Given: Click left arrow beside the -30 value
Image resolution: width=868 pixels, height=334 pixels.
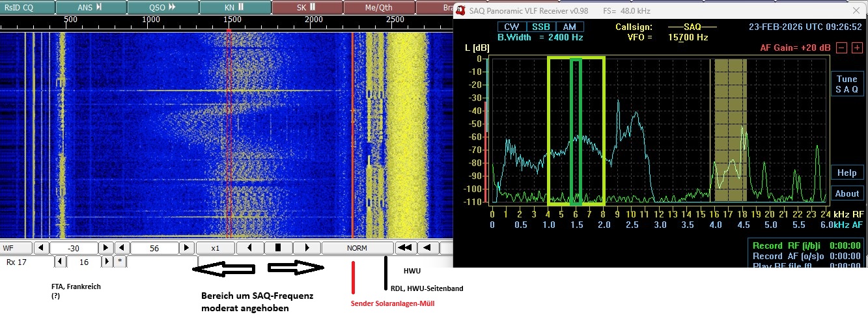Looking at the screenshot, I should coord(41,248).
